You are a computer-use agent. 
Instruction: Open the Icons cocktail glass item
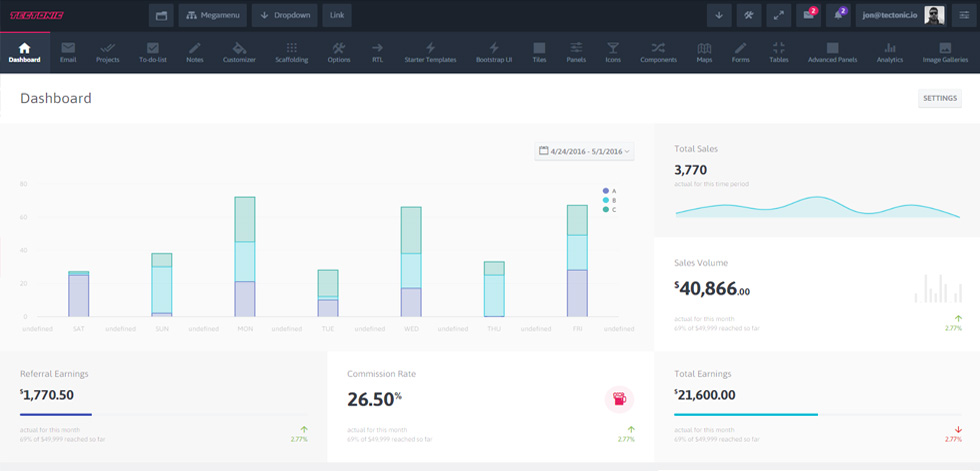(x=613, y=52)
